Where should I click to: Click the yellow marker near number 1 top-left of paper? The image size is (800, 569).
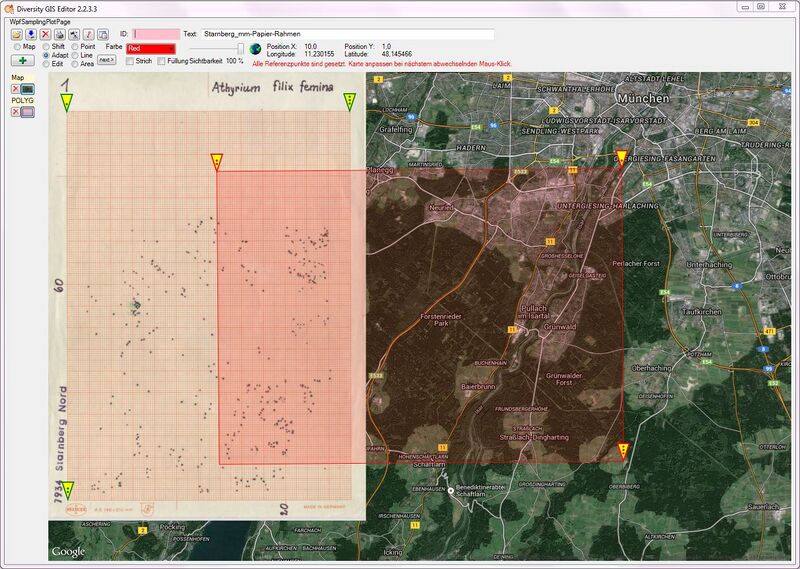pos(66,102)
